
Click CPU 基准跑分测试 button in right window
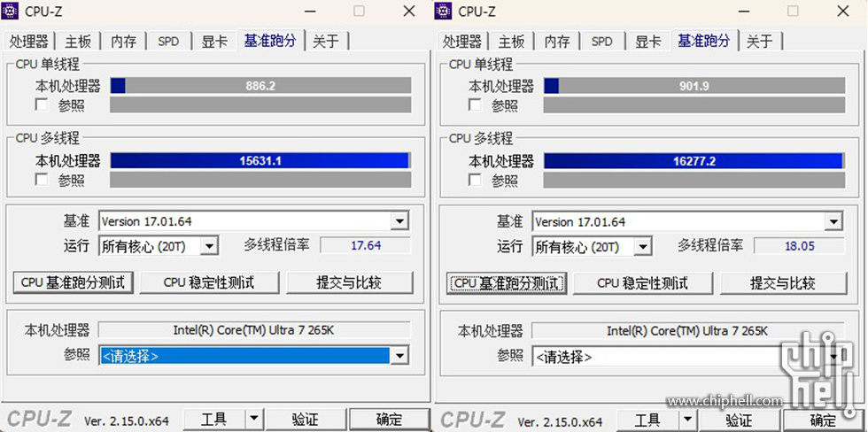coord(507,283)
